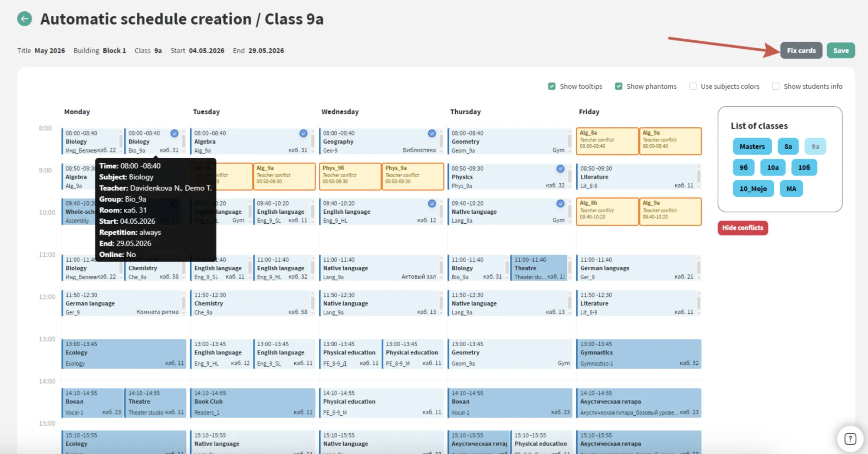Click the End date 29.05.2026
The height and width of the screenshot is (454, 868).
tap(266, 50)
